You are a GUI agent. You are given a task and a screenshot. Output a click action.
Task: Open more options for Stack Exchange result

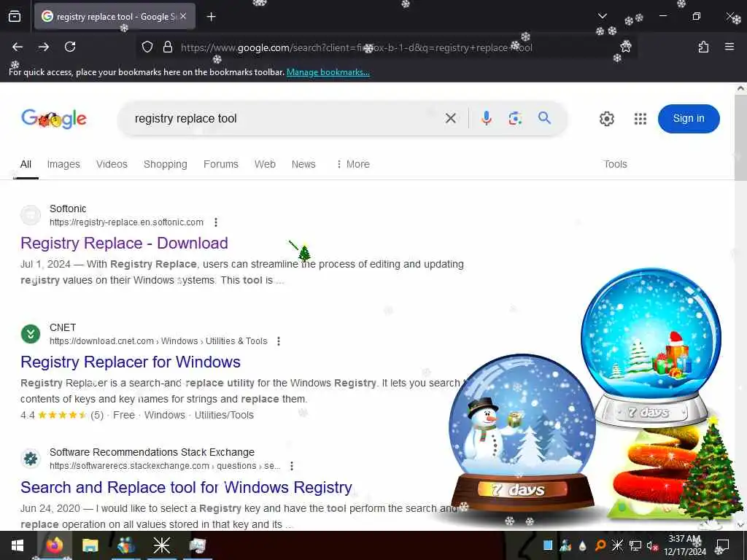tap(292, 466)
